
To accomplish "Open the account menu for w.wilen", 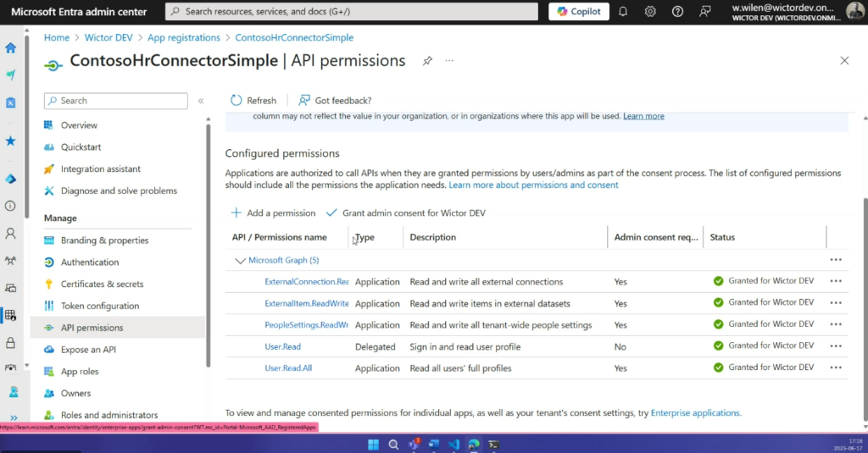I will coord(798,12).
